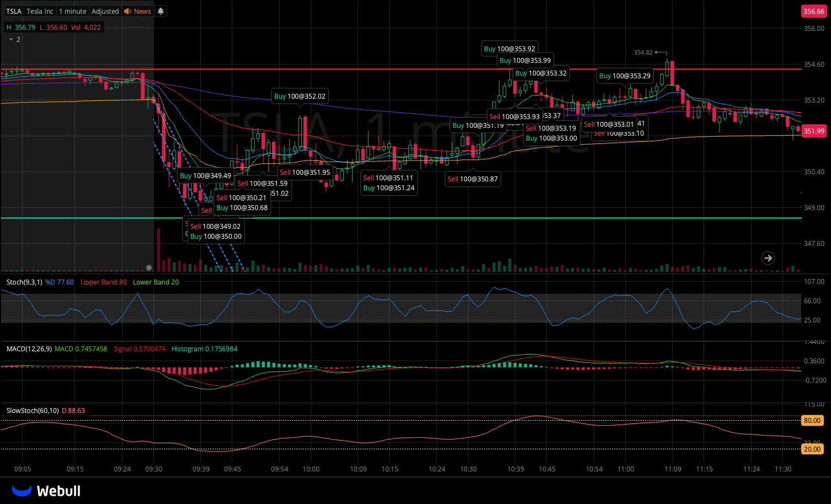Click the 09:30 time axis label
This screenshot has width=831, height=504.
click(154, 469)
